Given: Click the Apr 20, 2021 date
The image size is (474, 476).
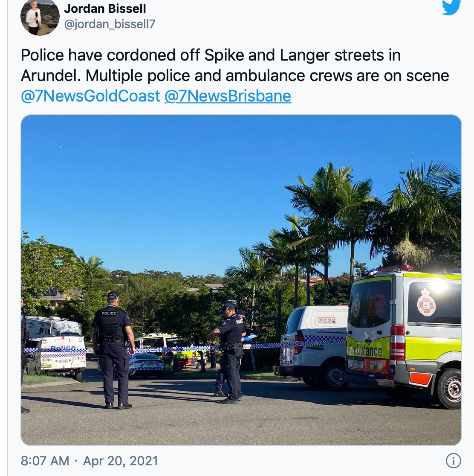Looking at the screenshot, I should pyautogui.click(x=121, y=461).
